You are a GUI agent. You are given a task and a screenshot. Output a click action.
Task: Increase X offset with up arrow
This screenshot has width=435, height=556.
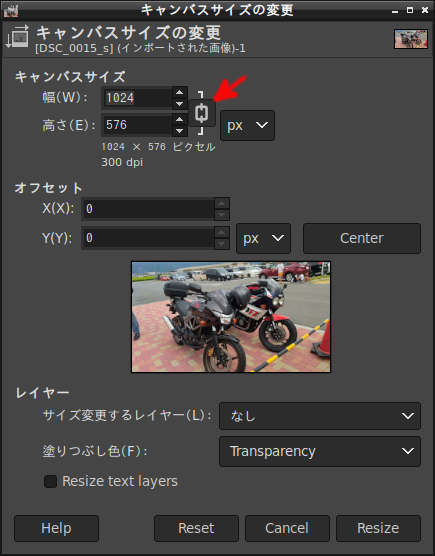tap(222, 203)
